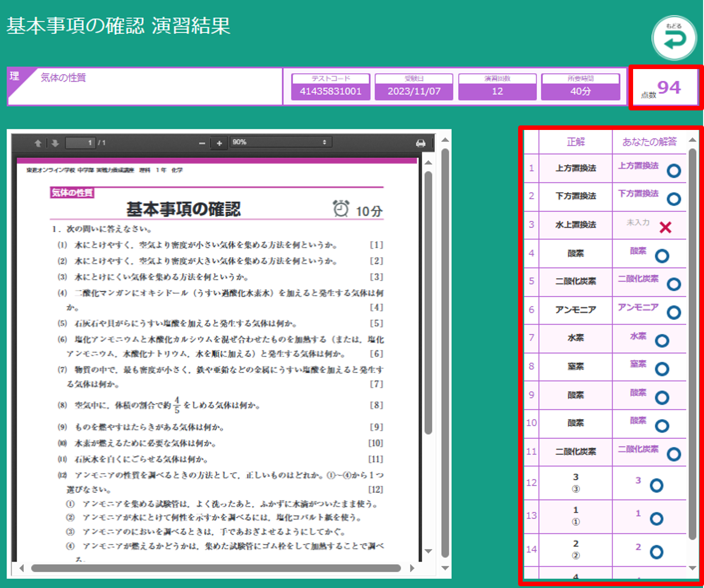
Task: Zoom out with the minus button
Action: 202,143
